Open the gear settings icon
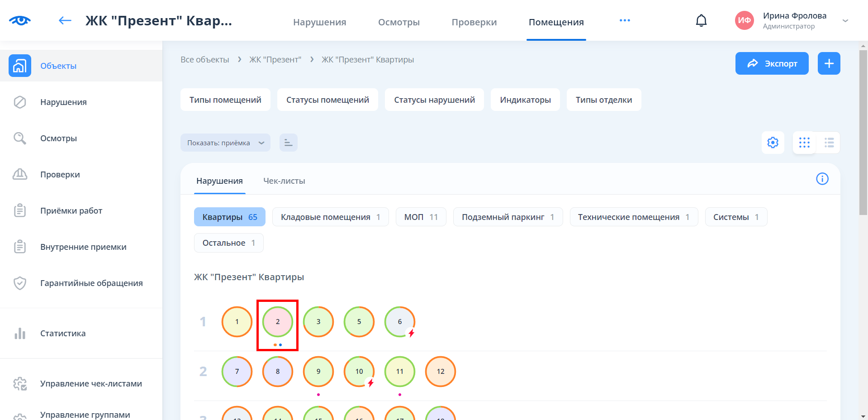Viewport: 868px width, 420px height. tap(773, 143)
